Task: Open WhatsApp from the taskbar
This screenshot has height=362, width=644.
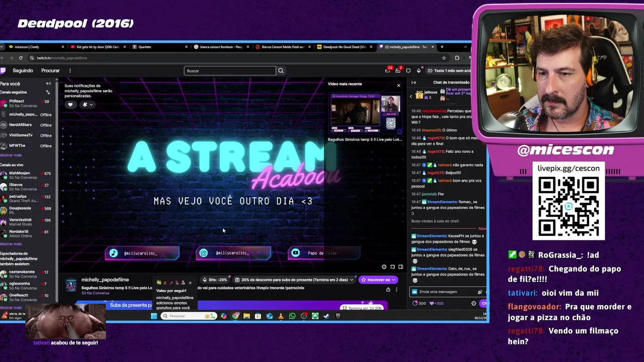Action: point(292,316)
